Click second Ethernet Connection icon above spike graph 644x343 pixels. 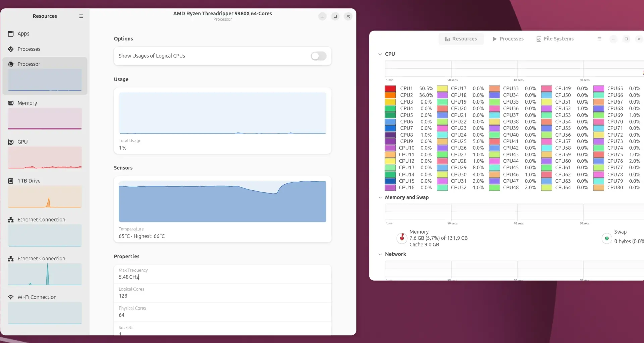(11, 258)
